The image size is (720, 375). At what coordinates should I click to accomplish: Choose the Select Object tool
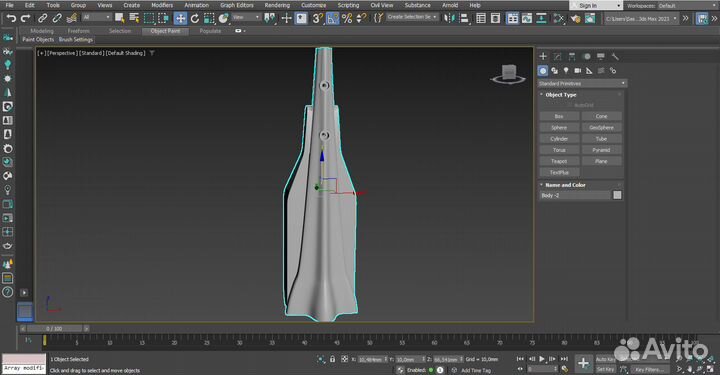pyautogui.click(x=119, y=18)
